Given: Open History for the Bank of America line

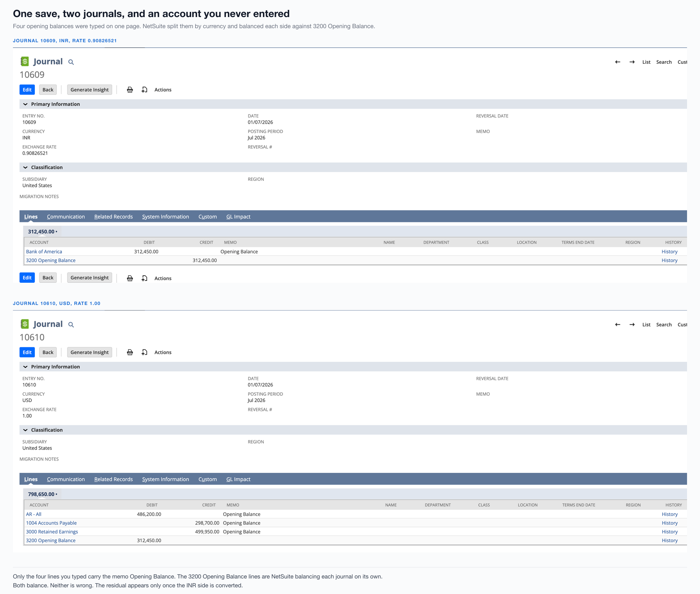Looking at the screenshot, I should pyautogui.click(x=670, y=252).
